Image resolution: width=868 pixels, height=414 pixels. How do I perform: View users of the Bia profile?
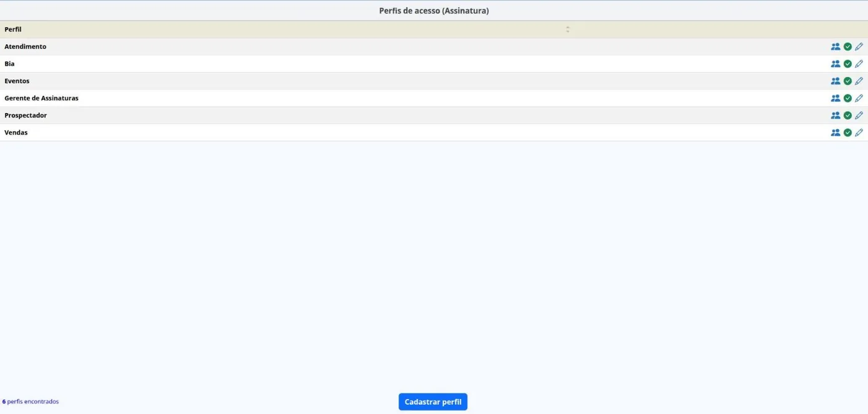click(836, 64)
